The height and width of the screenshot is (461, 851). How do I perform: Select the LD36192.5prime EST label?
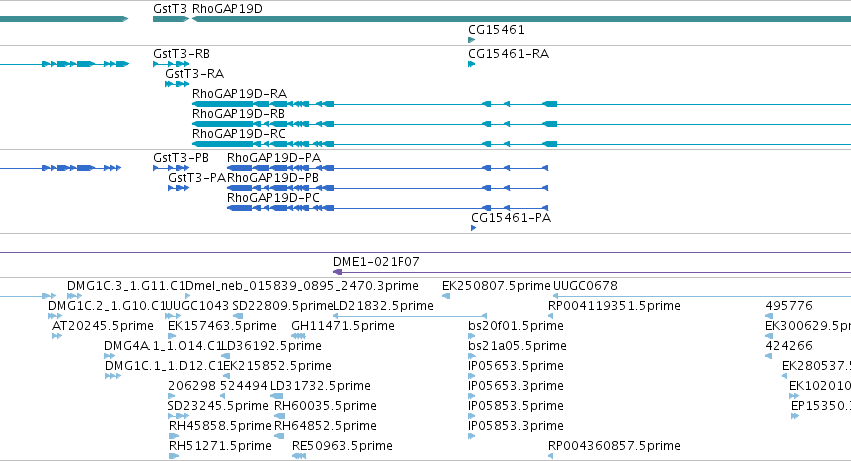coord(271,346)
